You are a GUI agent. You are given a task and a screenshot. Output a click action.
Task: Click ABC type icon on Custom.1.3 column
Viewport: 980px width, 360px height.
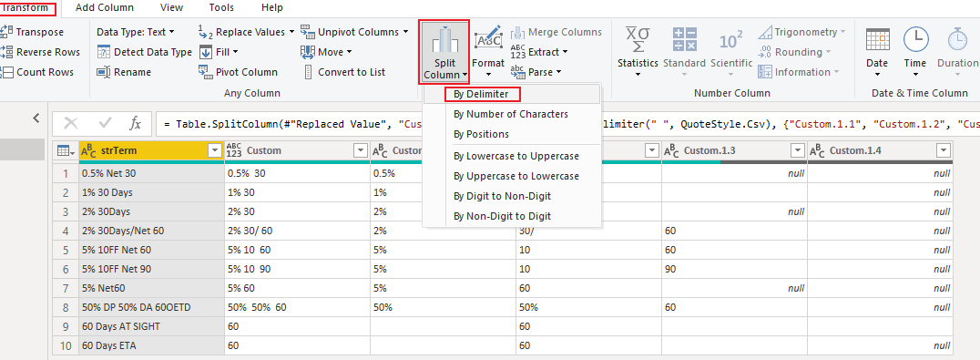point(671,150)
